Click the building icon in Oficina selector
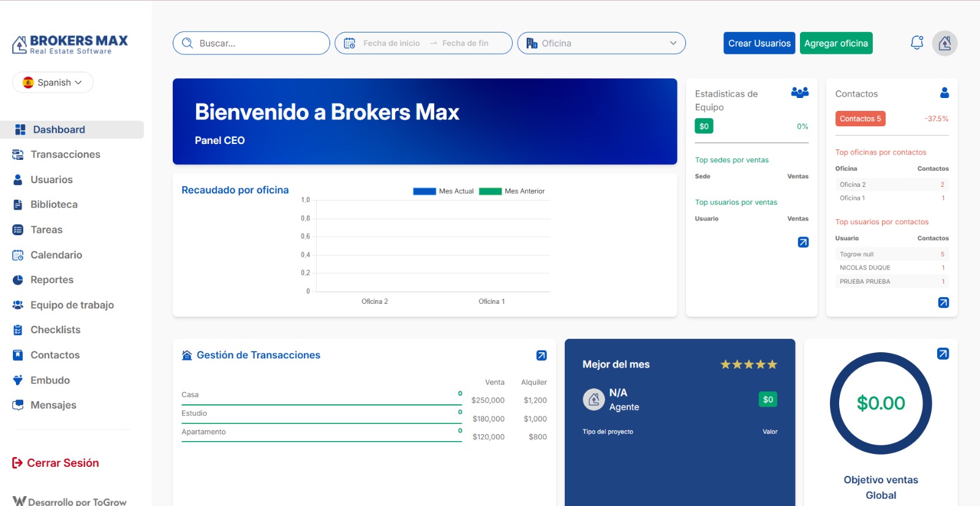The image size is (980, 506). [x=532, y=43]
